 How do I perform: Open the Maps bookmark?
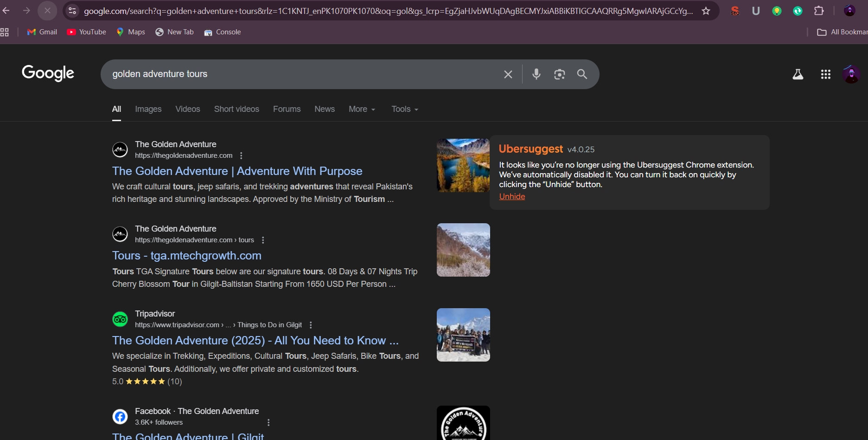tap(131, 32)
